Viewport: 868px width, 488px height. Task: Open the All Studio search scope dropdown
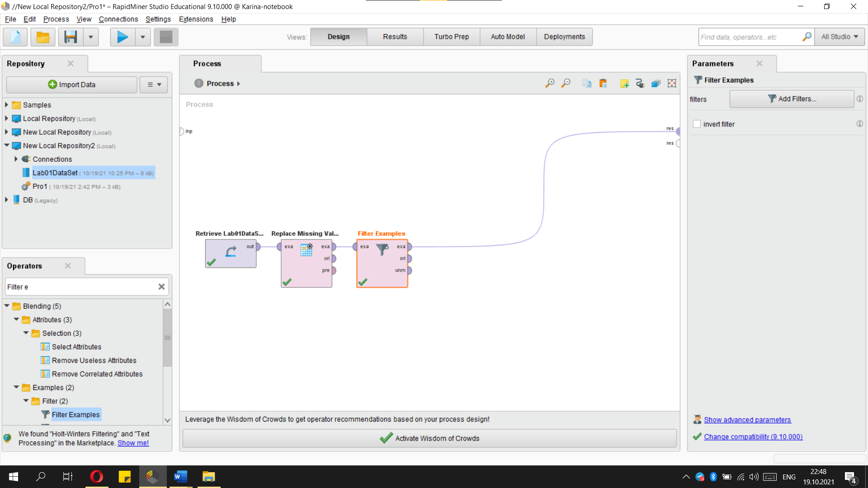[x=840, y=37]
